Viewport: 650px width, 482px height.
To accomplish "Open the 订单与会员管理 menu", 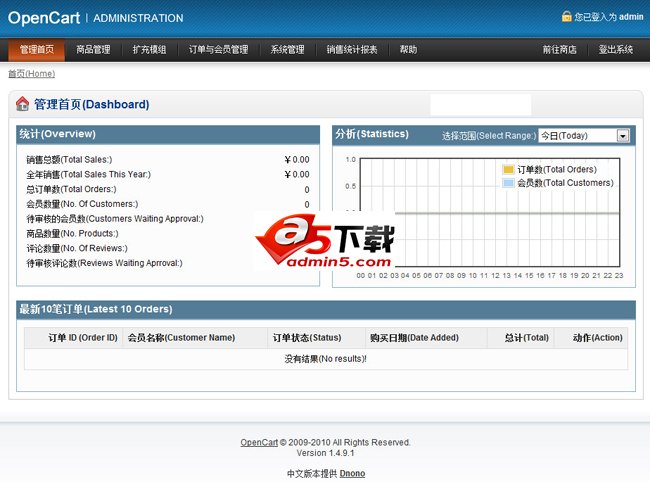I will click(218, 50).
